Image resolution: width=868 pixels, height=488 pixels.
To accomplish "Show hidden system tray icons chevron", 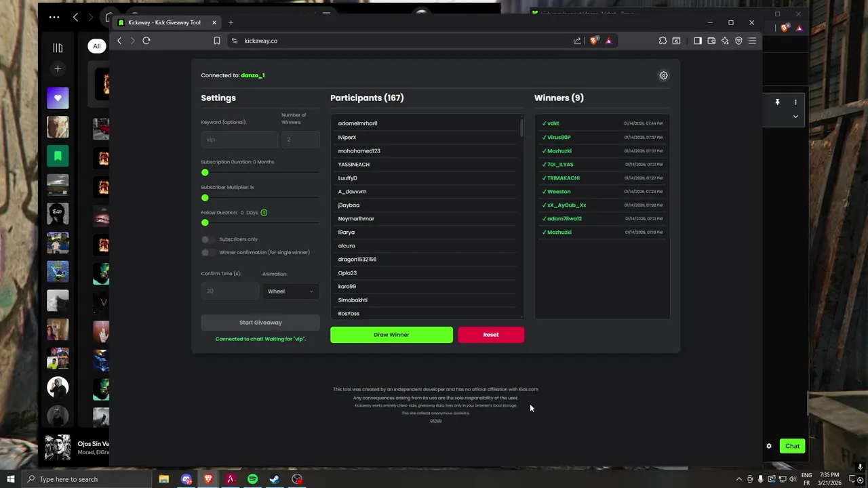I will (738, 479).
